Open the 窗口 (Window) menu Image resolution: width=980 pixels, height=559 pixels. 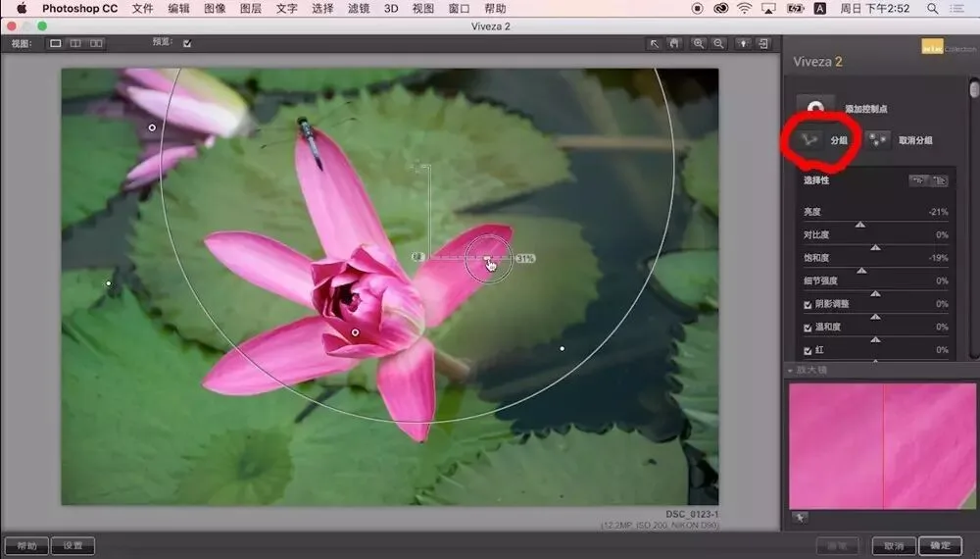pyautogui.click(x=459, y=8)
